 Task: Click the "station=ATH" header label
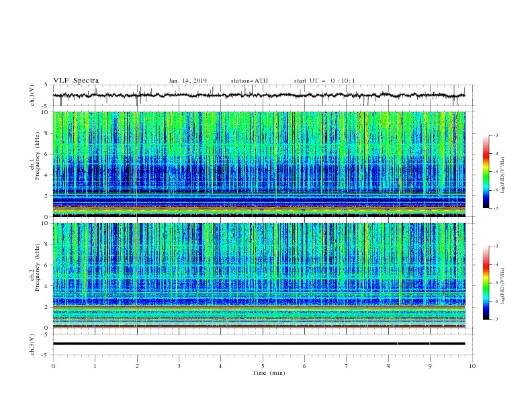pos(249,81)
